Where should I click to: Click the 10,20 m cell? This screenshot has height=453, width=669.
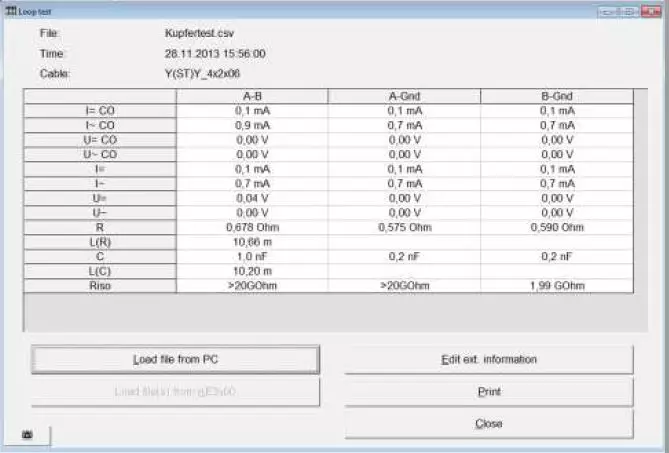point(252,271)
